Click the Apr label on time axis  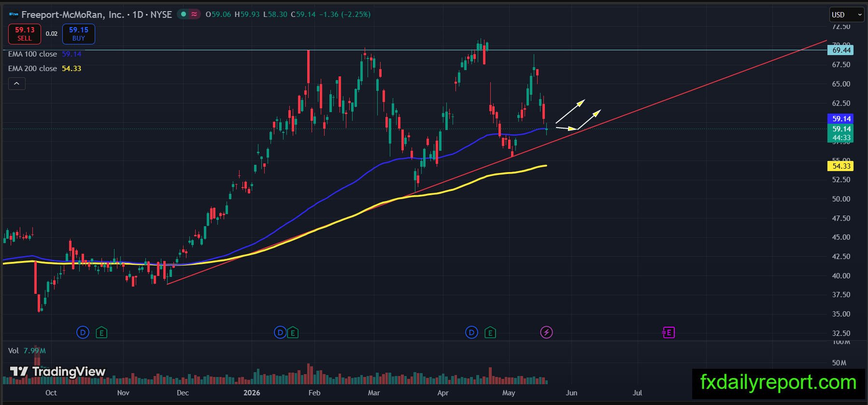443,393
